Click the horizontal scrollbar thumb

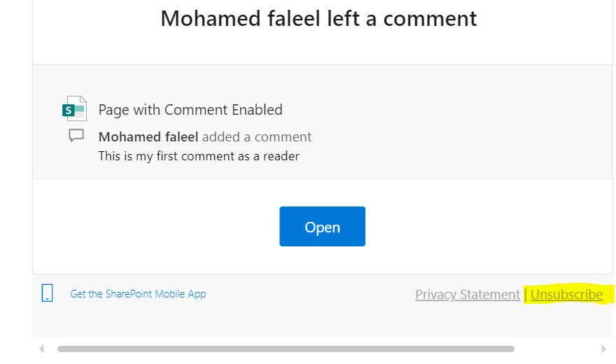[x=286, y=349]
